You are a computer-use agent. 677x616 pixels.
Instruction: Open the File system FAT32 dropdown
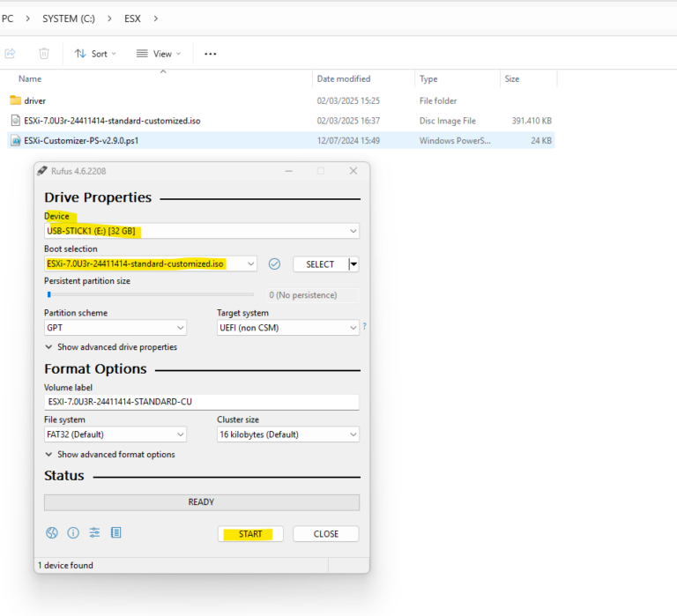115,434
